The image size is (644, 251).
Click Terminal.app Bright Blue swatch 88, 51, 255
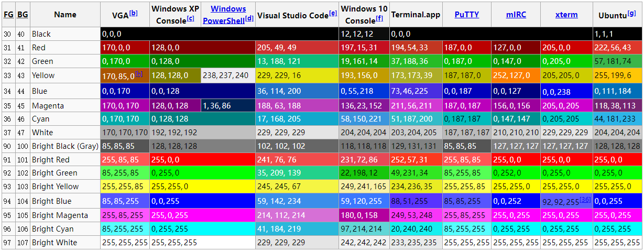click(x=416, y=201)
